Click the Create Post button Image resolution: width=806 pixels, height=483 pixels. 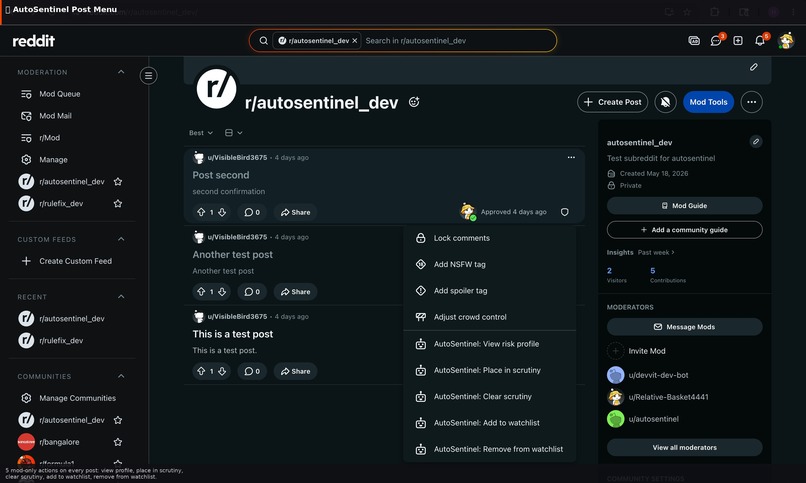[x=612, y=102]
